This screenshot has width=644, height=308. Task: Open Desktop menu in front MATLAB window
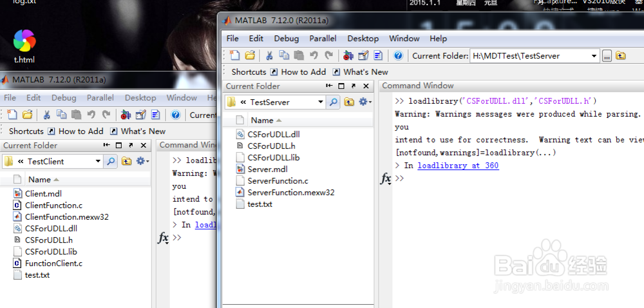click(363, 39)
